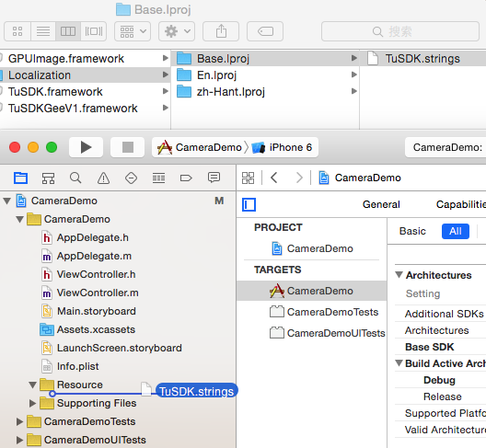Select the CameraDemo project under PROJECT

coord(312,248)
